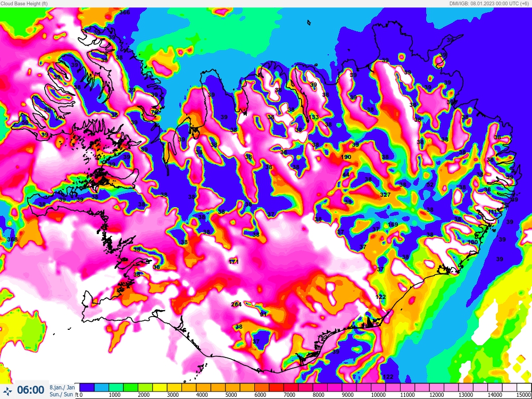Click the 8000 legend value
Screen dimensions: 532x399
319,395
